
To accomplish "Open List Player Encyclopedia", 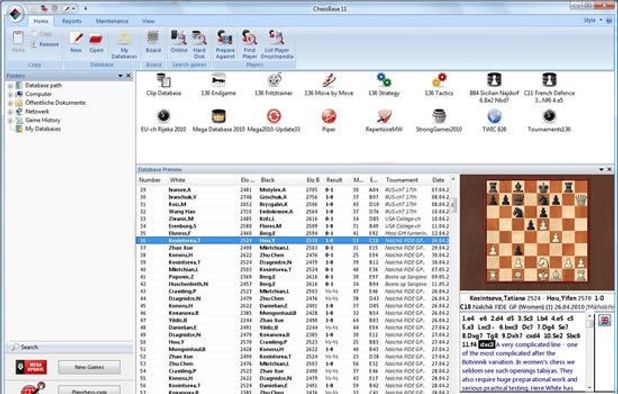I will click(277, 45).
